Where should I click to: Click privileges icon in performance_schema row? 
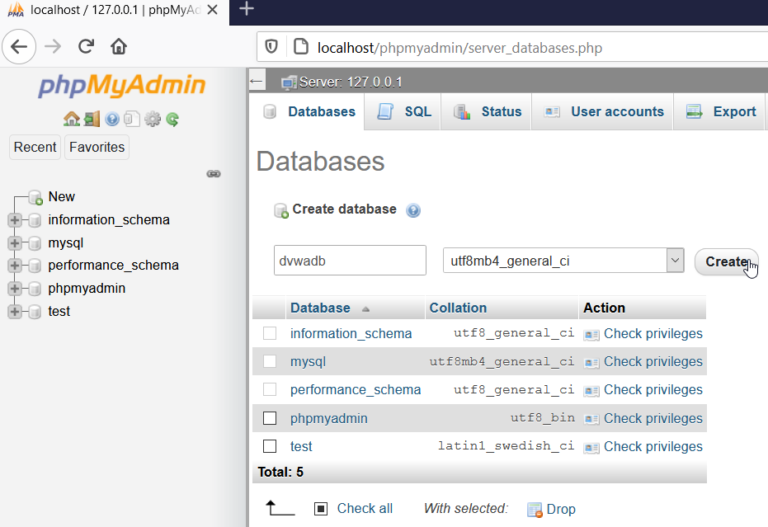[591, 391]
